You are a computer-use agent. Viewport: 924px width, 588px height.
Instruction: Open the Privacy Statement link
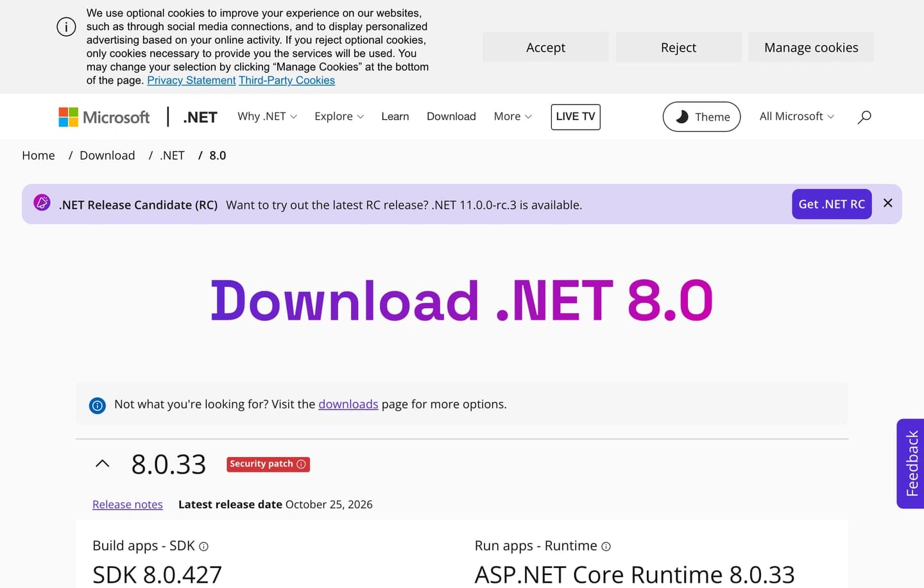pyautogui.click(x=191, y=80)
